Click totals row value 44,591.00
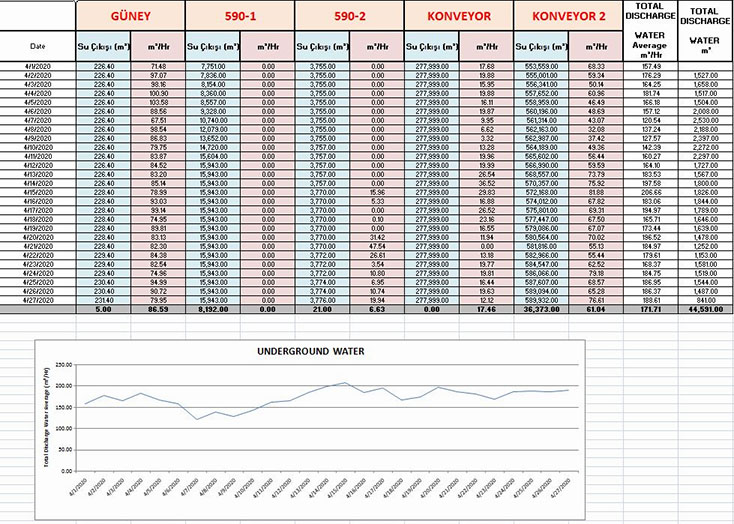The height and width of the screenshot is (524, 734). tap(705, 310)
